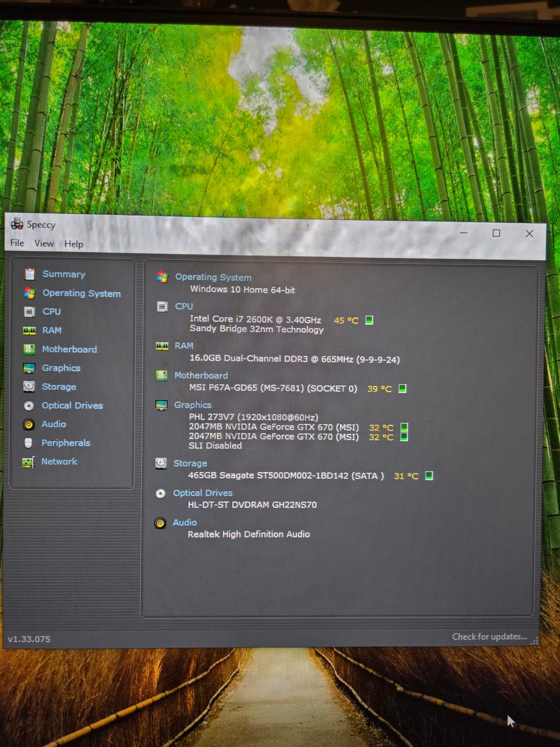
Task: Click the drive icon beside summary Storage heading
Action: (x=161, y=463)
